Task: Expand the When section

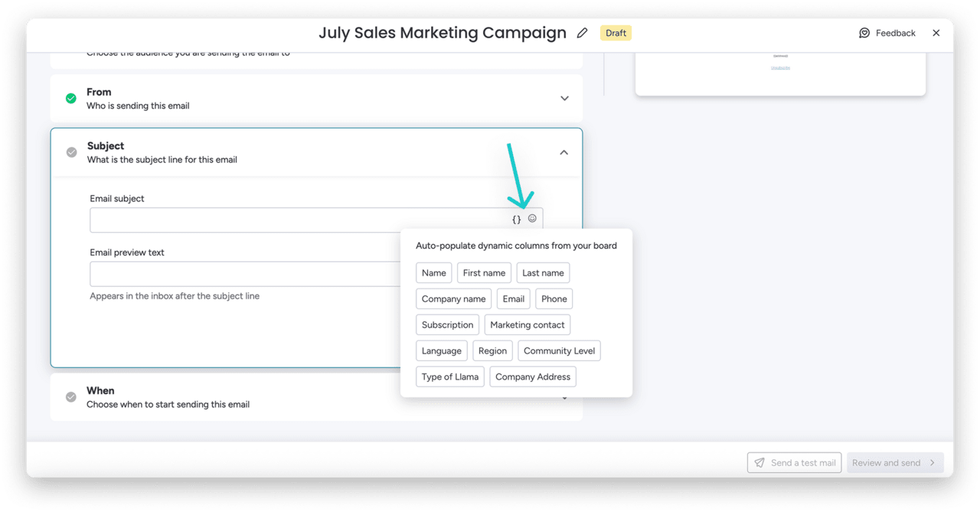Action: (x=564, y=396)
